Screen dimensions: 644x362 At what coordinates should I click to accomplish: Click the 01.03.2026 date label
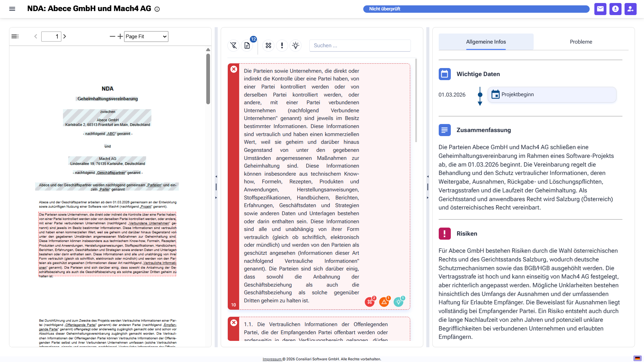[452, 95]
